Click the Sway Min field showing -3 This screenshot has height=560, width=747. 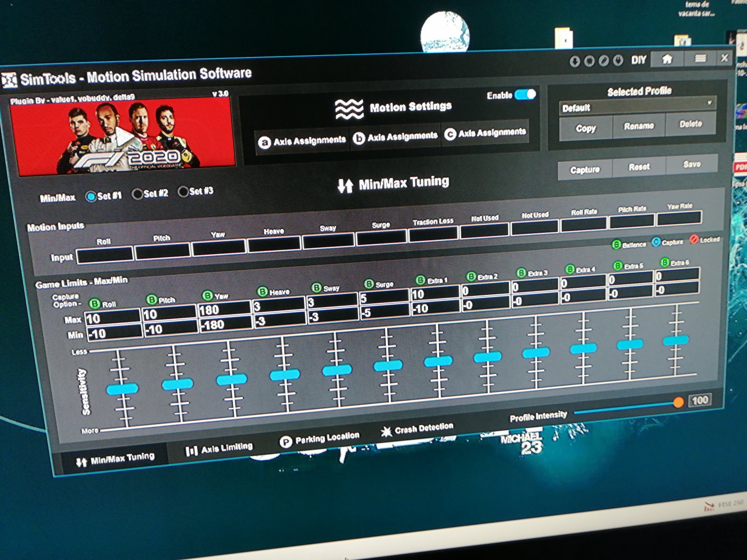coord(333,315)
